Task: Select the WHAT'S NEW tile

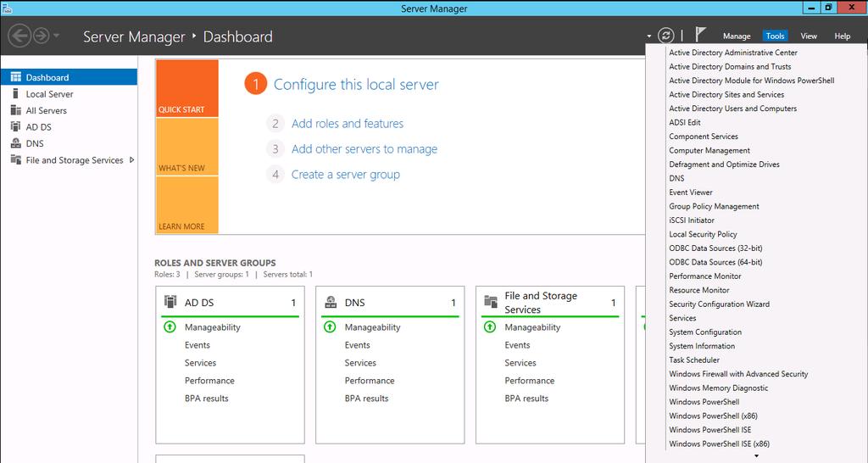Action: pos(187,147)
